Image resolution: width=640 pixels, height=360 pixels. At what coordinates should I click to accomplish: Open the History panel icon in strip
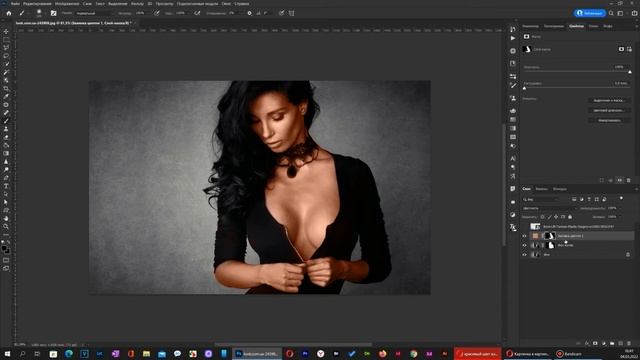513,29
